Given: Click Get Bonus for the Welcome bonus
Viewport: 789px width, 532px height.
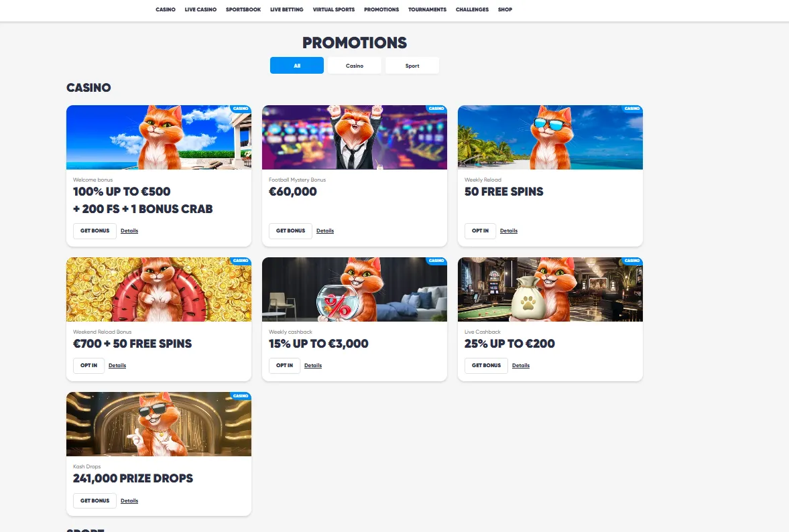Looking at the screenshot, I should 95,230.
